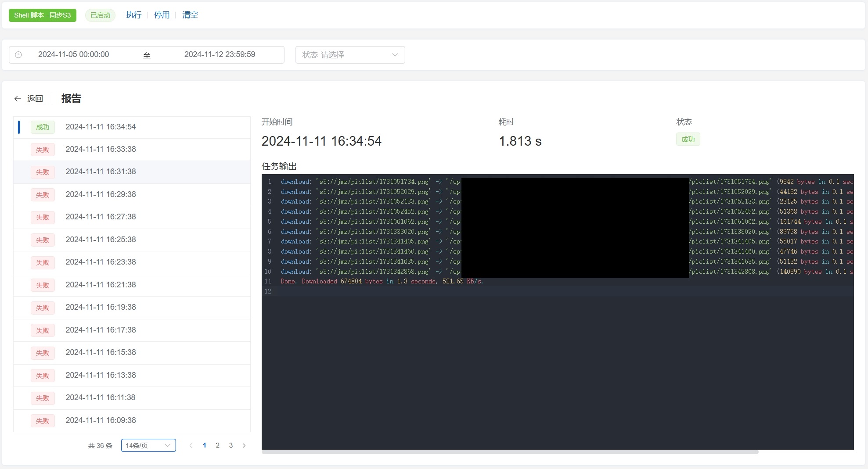
Task: Click the large 2024-11-11 16:34:54 start time heading
Action: (x=321, y=141)
